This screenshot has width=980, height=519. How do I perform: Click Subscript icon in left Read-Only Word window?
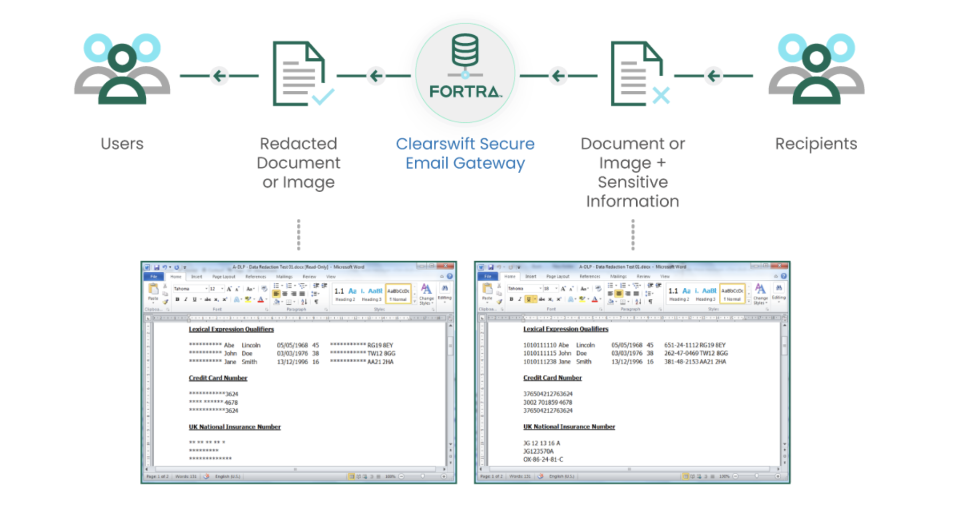[216, 300]
